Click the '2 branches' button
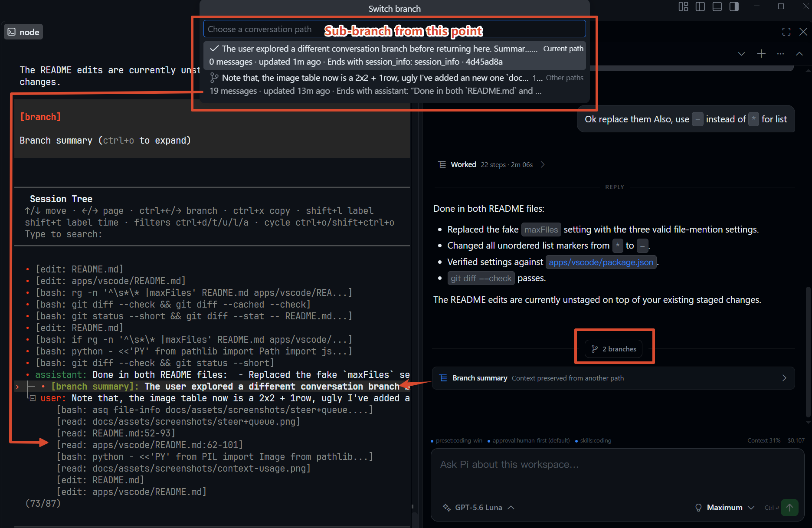 coord(614,349)
